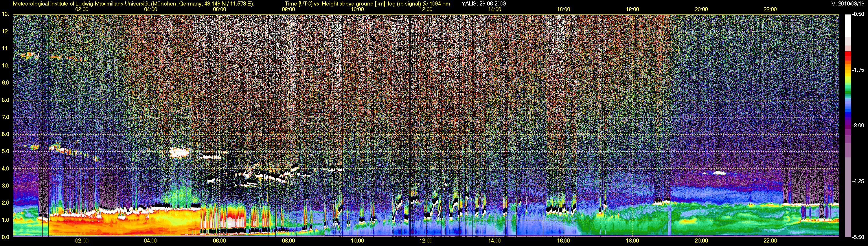The image size is (868, 246).
Task: Click the 16:00 label on the bottom time axis
Action: [x=564, y=241]
